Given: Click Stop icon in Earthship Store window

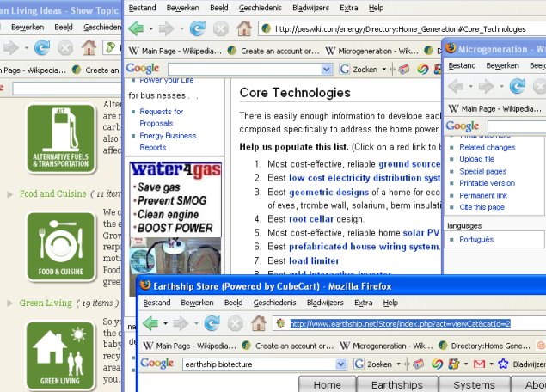Looking at the screenshot, I should click(236, 324).
